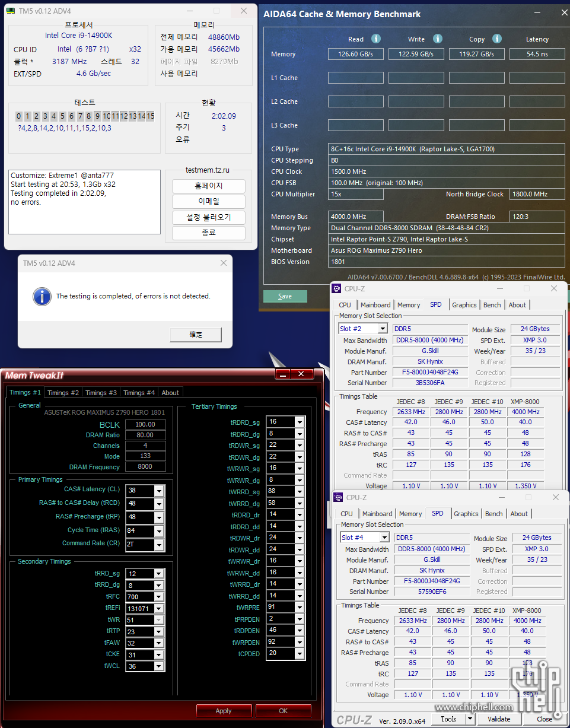The width and height of the screenshot is (570, 728).
Task: Click the BCLK value field showing 100.00
Action: [x=145, y=425]
